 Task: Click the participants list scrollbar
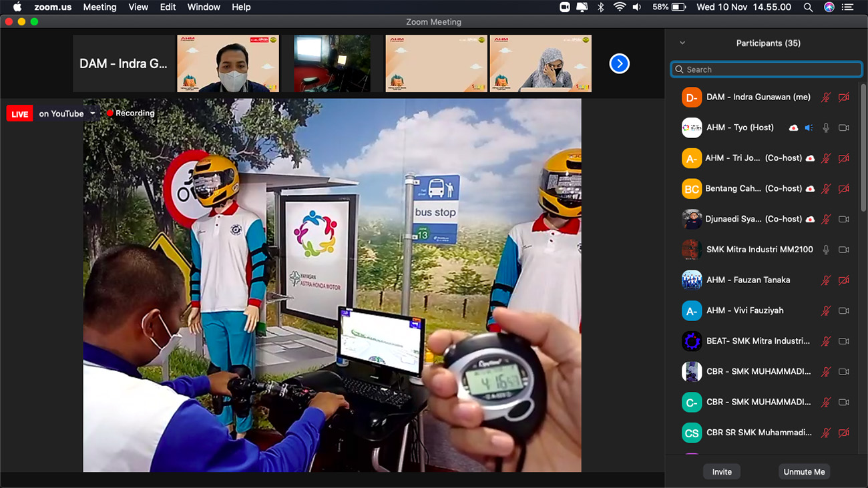(x=863, y=147)
